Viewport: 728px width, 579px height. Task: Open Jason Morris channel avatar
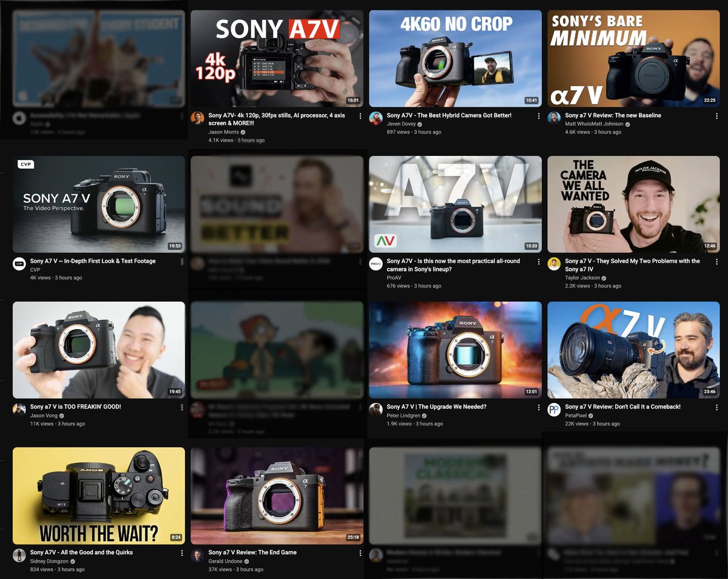click(197, 118)
